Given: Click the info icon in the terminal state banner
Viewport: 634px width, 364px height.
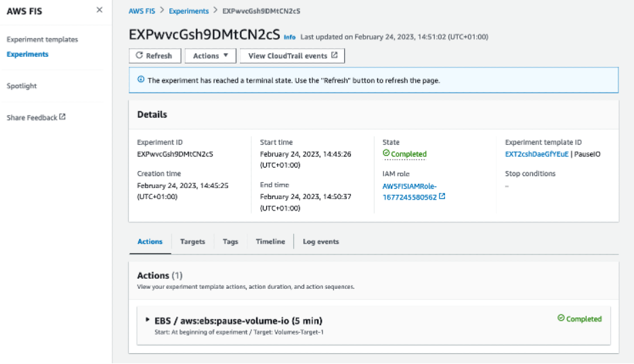Looking at the screenshot, I should tap(141, 79).
